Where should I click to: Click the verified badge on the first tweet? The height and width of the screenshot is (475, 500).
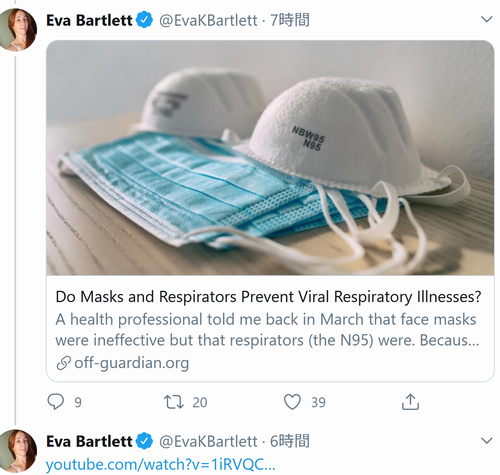point(144,20)
